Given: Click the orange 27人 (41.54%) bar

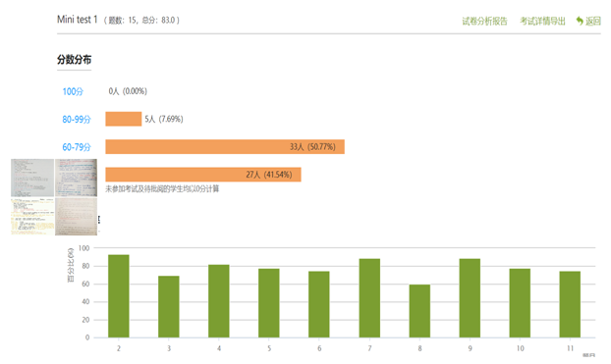Looking at the screenshot, I should click(x=203, y=175).
